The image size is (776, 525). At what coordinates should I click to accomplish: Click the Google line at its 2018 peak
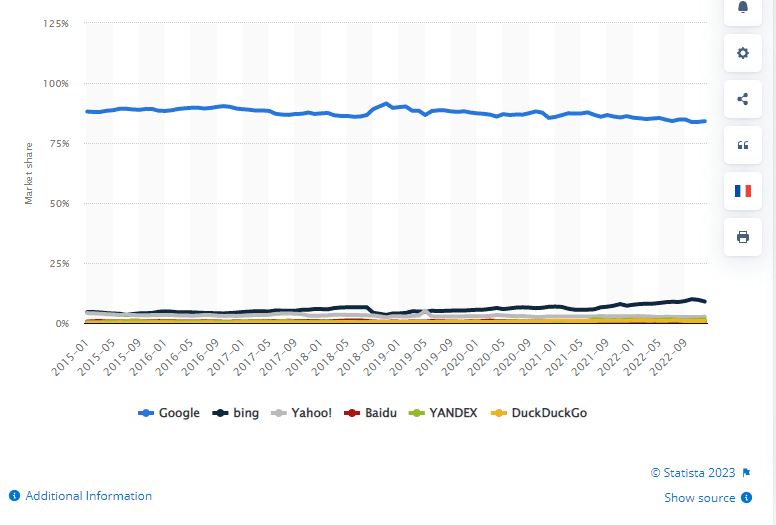(x=388, y=103)
